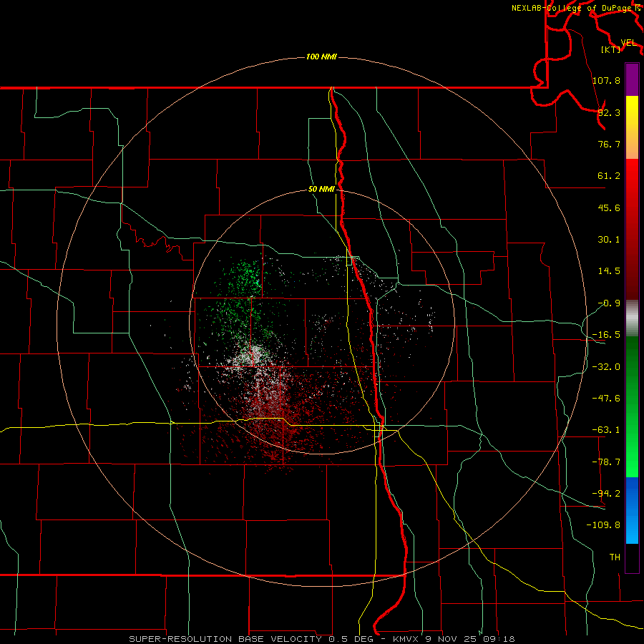This screenshot has height=644, width=644.
Task: Select the -78.7 velocity scale value
Action: (x=606, y=462)
